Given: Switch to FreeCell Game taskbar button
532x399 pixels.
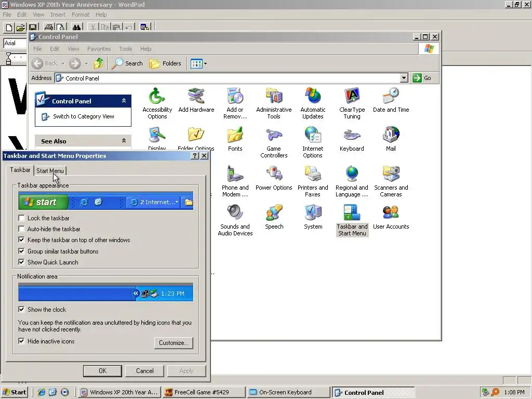Looking at the screenshot, I should [x=203, y=392].
